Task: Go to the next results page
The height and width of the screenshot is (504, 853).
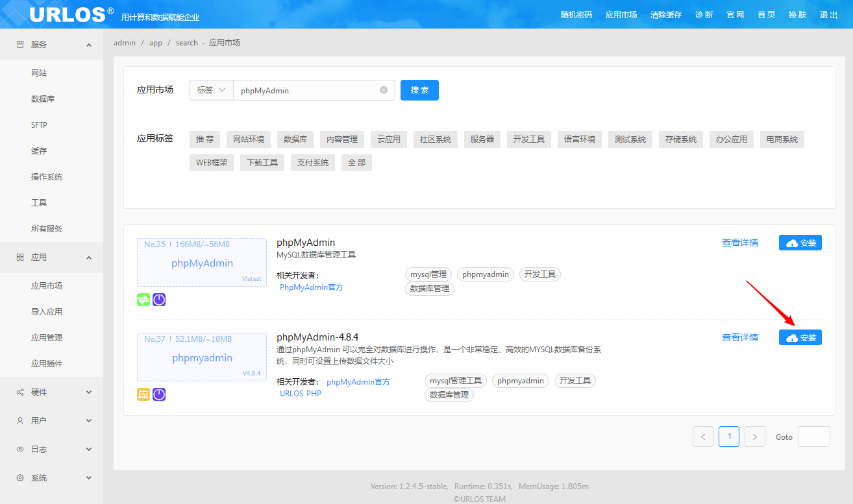Action: click(x=755, y=437)
